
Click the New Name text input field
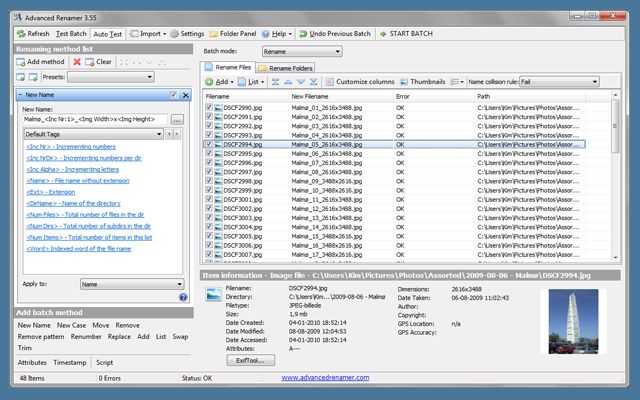[x=95, y=119]
